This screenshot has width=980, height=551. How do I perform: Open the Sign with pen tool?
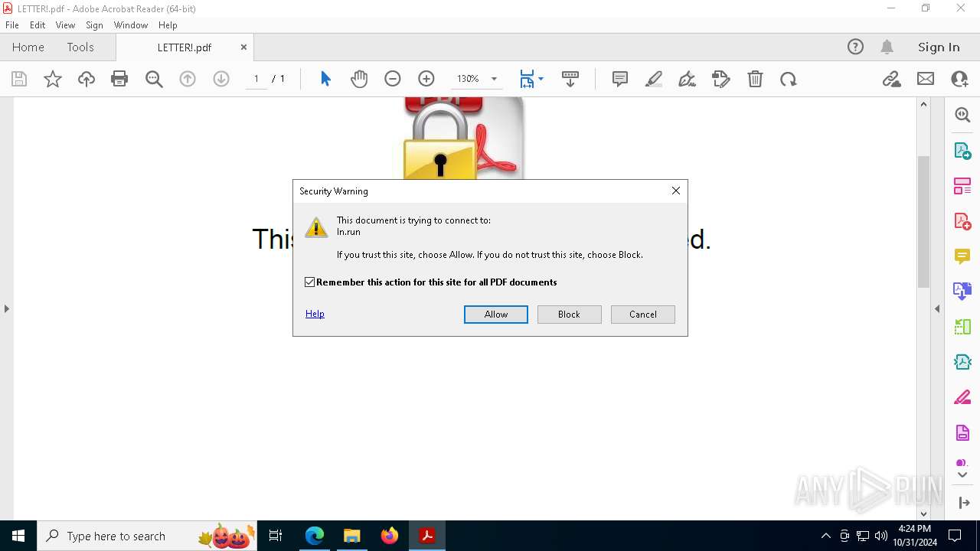tap(688, 79)
